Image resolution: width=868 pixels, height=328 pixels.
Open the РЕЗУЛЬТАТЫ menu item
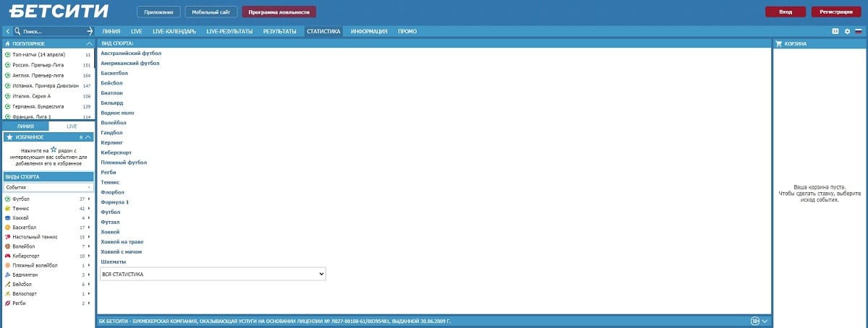tap(280, 32)
